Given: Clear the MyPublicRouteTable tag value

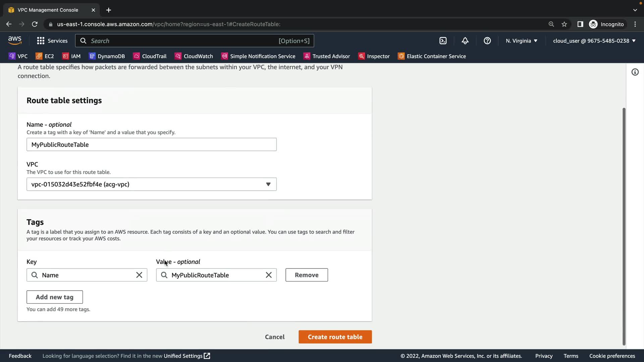Looking at the screenshot, I should (x=269, y=275).
